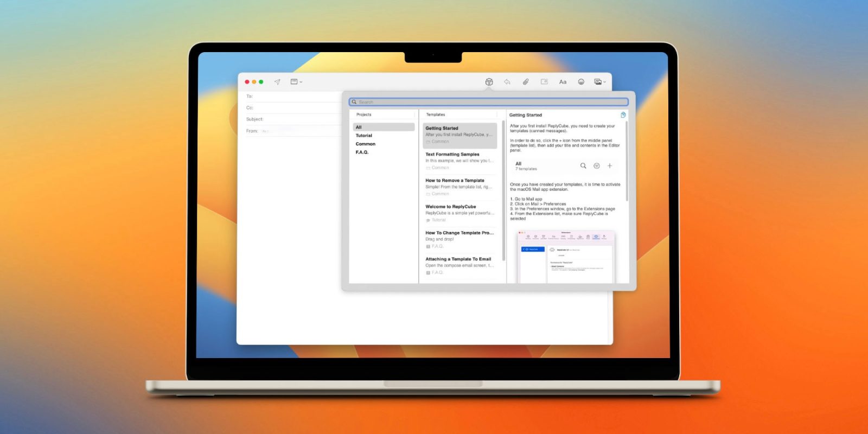Click the send message paper plane icon
The image size is (868, 434).
point(277,82)
